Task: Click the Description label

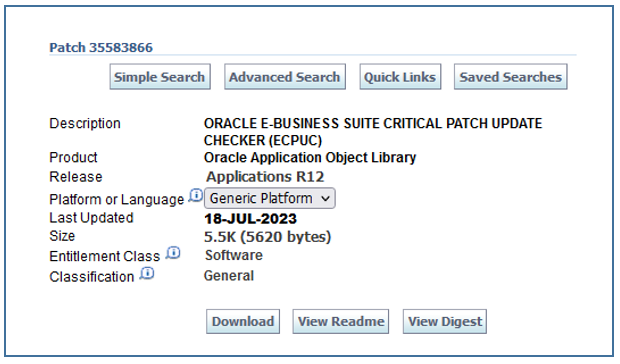Action: coord(85,124)
